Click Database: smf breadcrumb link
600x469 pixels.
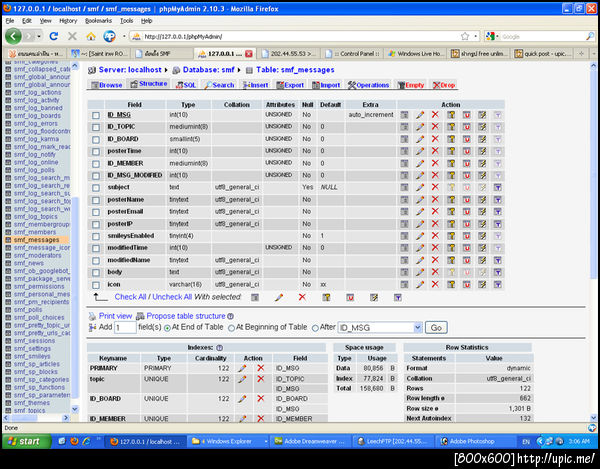click(x=209, y=70)
